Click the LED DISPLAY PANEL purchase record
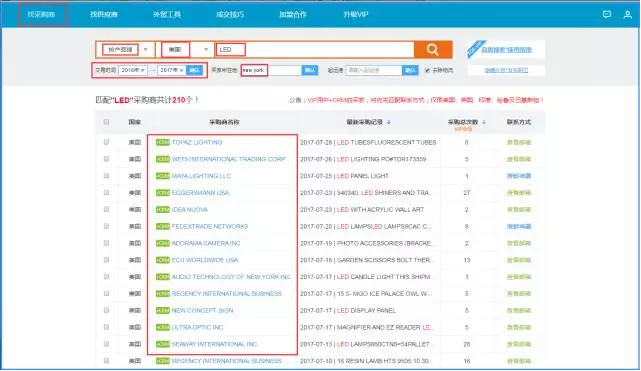 tap(366, 310)
